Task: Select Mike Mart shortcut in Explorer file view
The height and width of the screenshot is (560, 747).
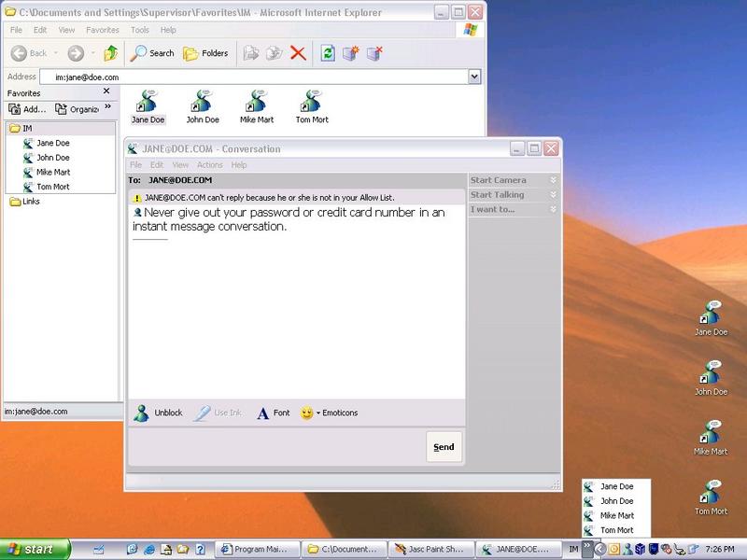Action: (257, 107)
